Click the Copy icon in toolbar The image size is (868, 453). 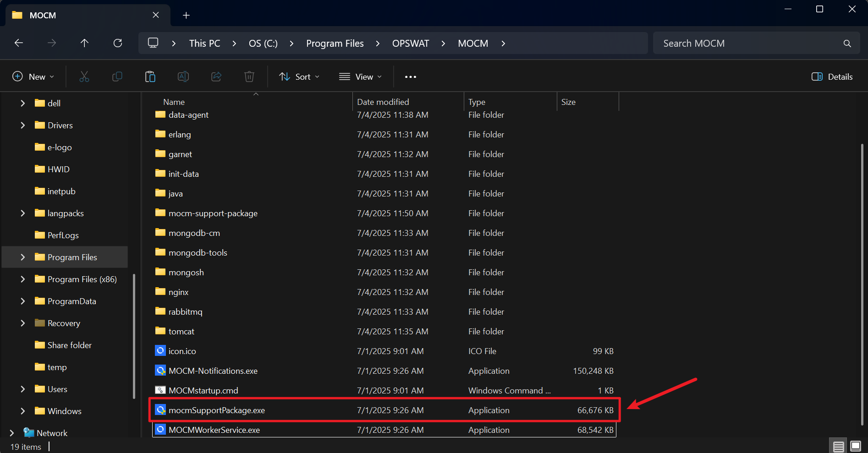pyautogui.click(x=117, y=76)
